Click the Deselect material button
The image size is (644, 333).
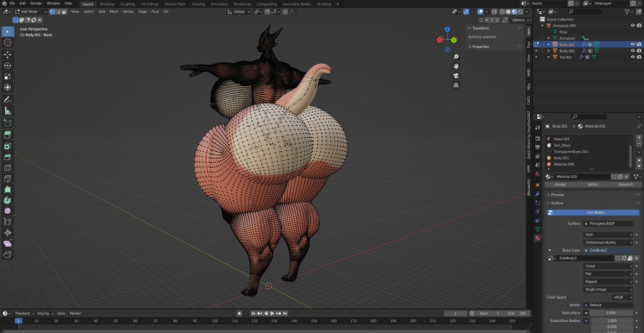625,184
